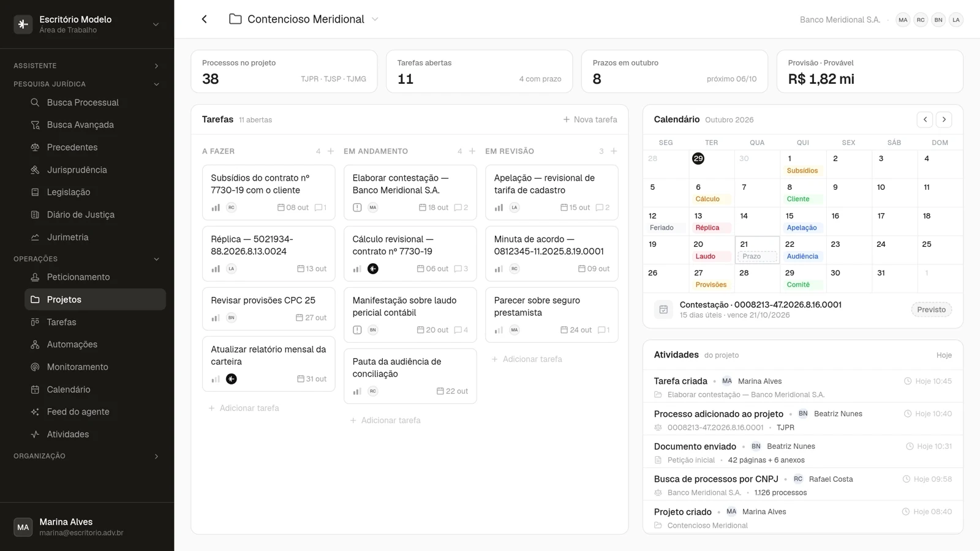The image size is (980, 551).
Task: Click Adicionar tarefa under A FAZER
Action: click(x=244, y=408)
